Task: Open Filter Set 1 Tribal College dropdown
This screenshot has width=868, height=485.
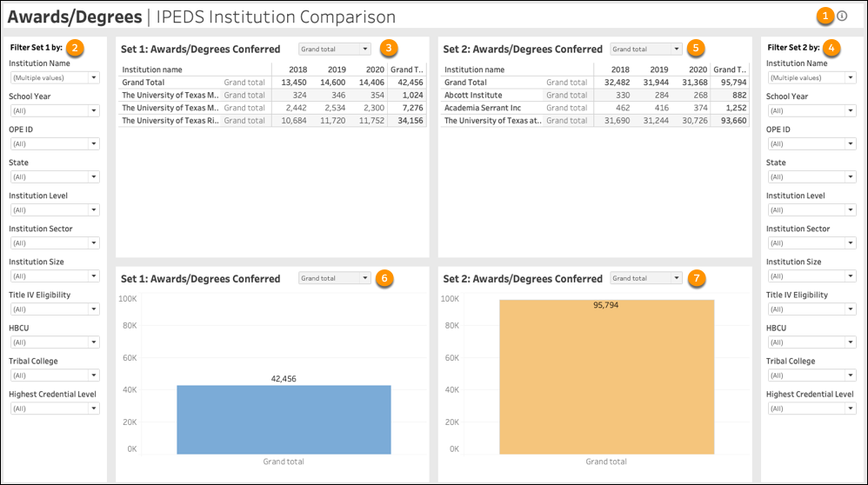Action: pyautogui.click(x=55, y=375)
